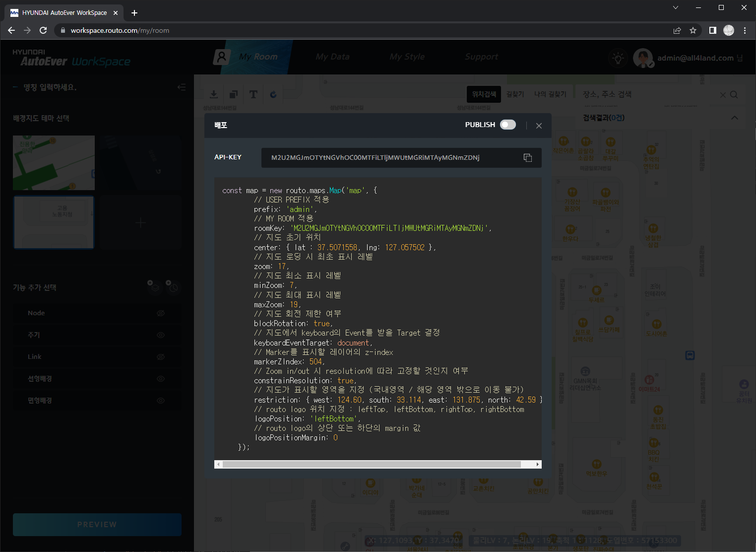Click the HYUNDAI AutoEver WorkSpace logo
Image resolution: width=756 pixels, height=552 pixels.
click(x=71, y=58)
